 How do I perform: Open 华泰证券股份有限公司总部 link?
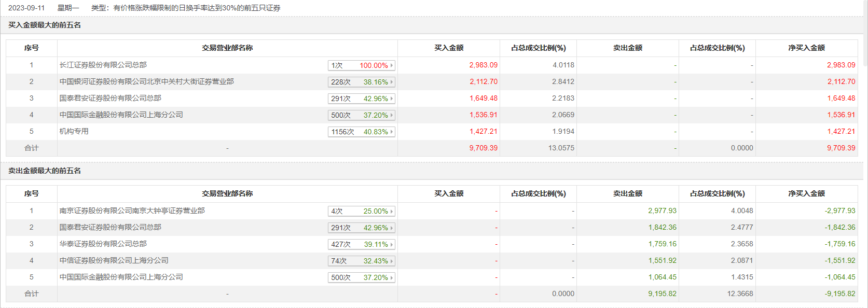click(x=103, y=244)
